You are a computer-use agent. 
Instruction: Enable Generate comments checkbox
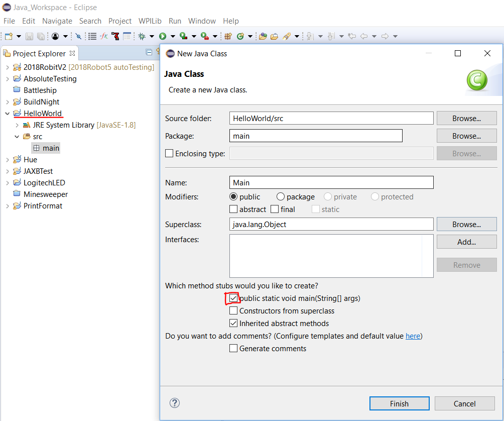tap(233, 348)
